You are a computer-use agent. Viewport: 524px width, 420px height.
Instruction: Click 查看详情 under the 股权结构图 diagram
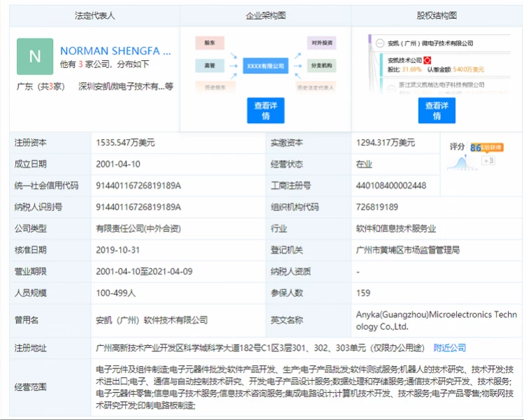tap(437, 110)
